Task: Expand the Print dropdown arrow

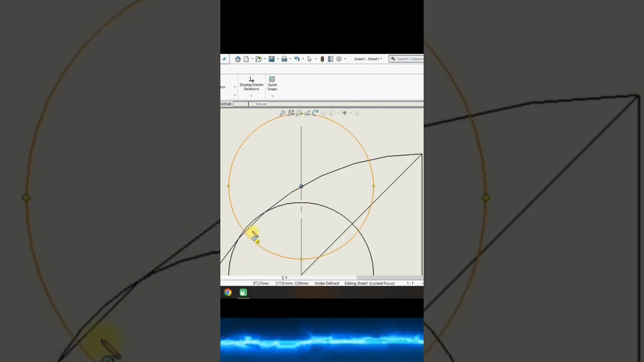Action: 290,59
